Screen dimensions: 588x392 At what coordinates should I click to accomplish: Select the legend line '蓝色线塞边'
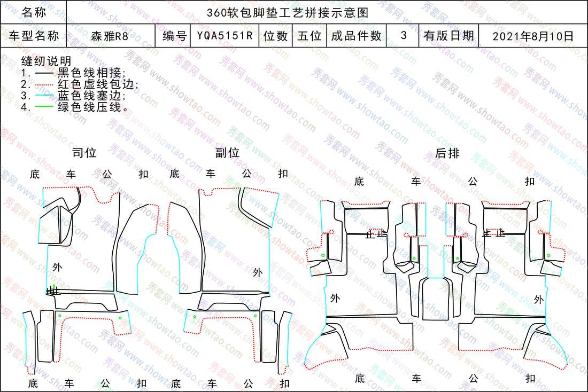[91, 96]
